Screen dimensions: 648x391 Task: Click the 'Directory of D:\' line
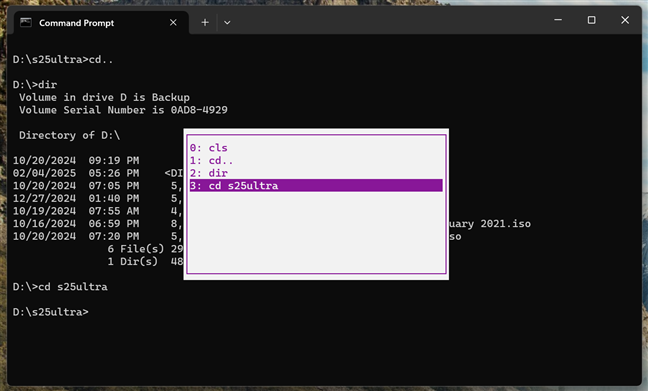[69, 136]
